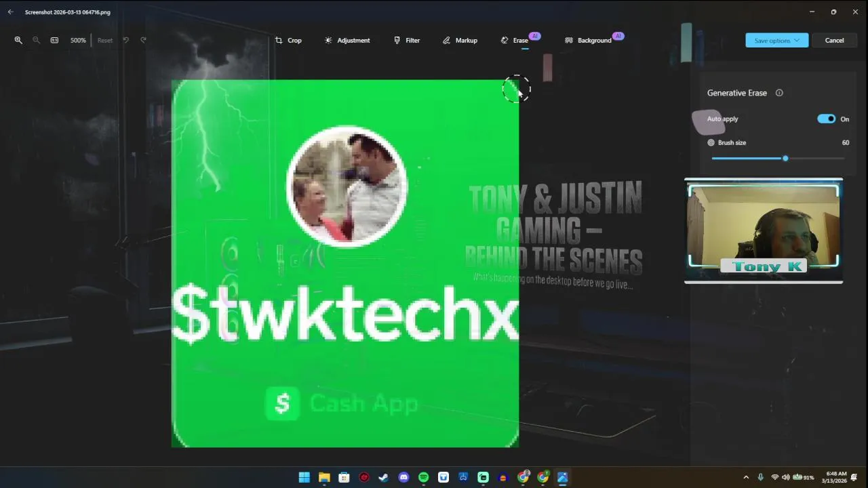Screen dimensions: 868x488
Task: Click the zoom in magnifier icon
Action: click(x=18, y=40)
